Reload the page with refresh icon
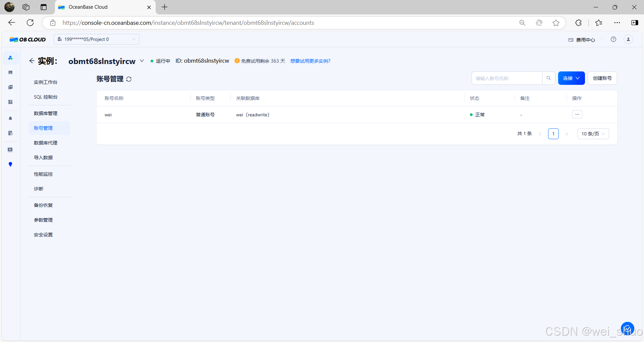Viewport: 644px width, 342px height. point(30,22)
